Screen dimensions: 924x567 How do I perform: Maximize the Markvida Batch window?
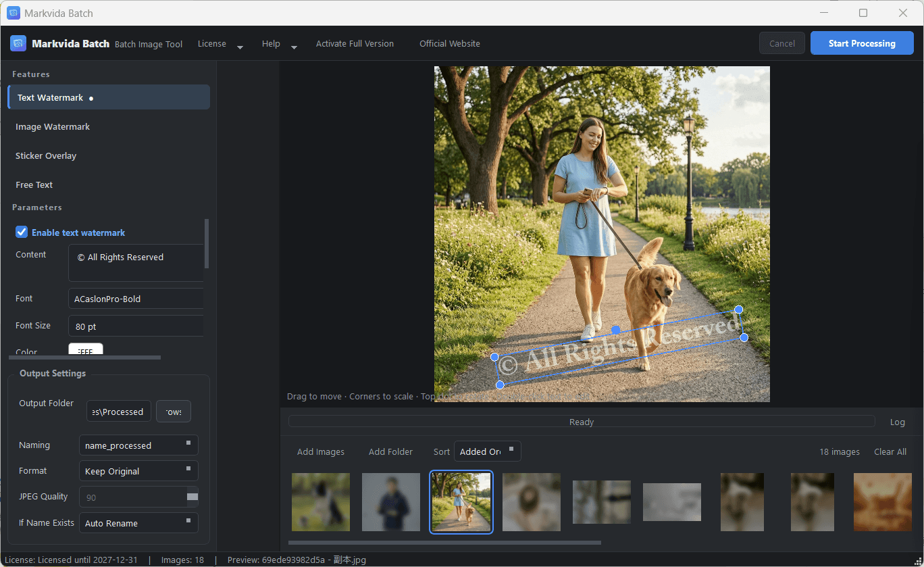863,13
